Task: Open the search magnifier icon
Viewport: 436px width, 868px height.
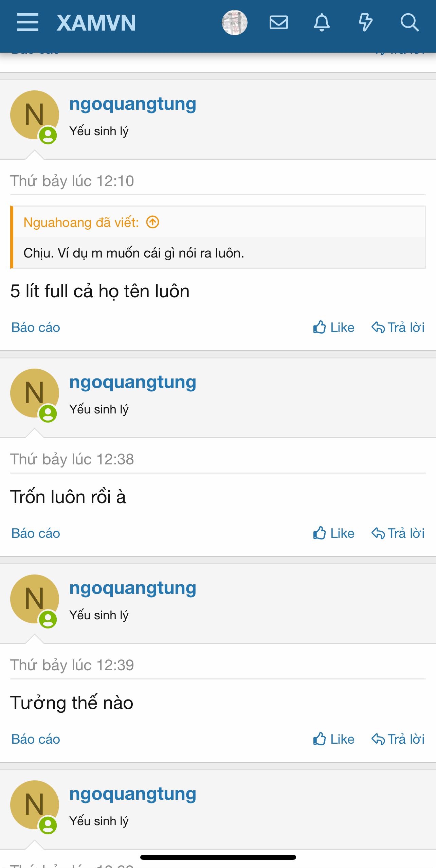Action: (409, 22)
